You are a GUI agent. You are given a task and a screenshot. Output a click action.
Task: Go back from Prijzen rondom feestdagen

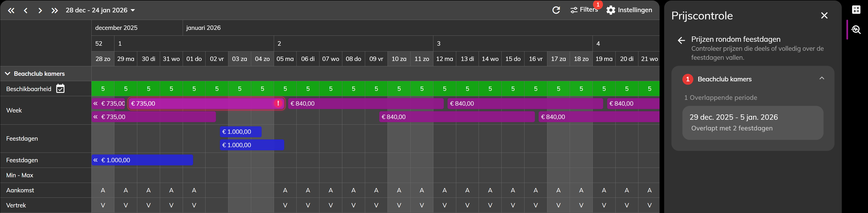tap(681, 41)
